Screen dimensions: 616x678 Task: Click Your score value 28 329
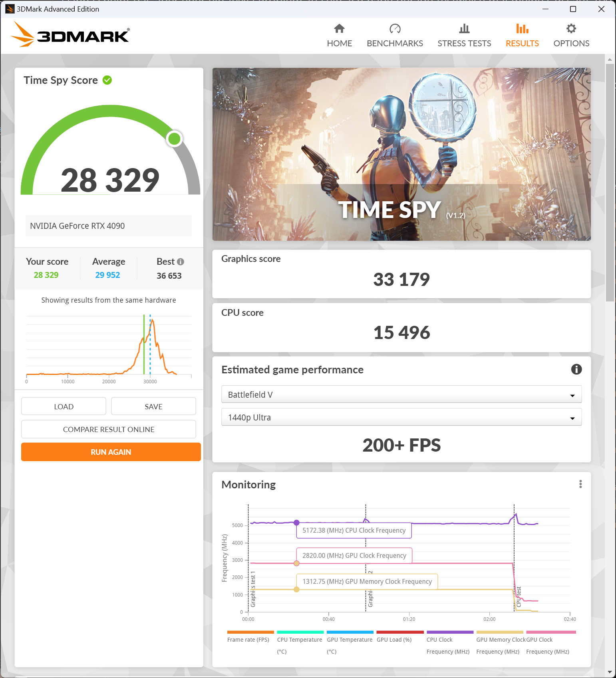click(x=46, y=275)
